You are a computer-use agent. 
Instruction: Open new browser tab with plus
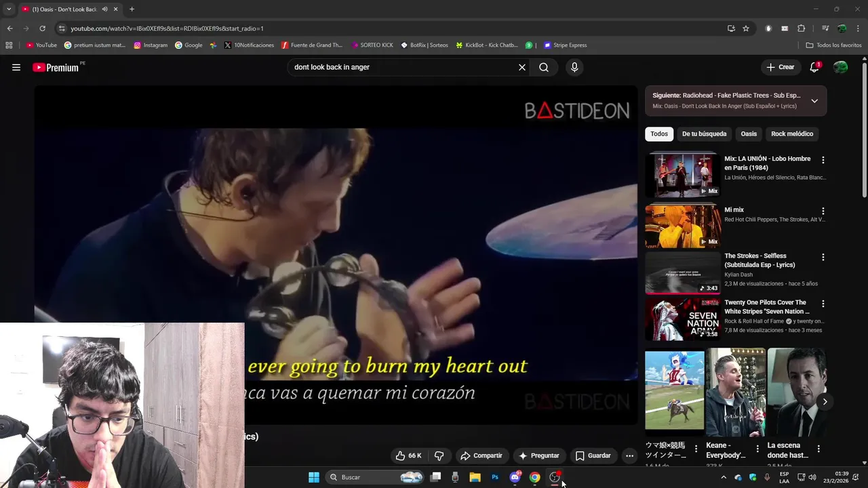pyautogui.click(x=132, y=9)
